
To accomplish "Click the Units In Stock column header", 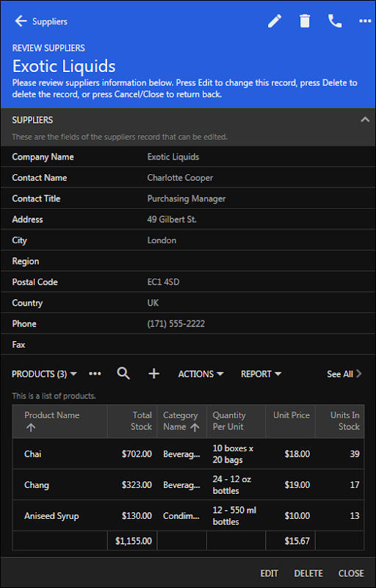I will click(340, 421).
